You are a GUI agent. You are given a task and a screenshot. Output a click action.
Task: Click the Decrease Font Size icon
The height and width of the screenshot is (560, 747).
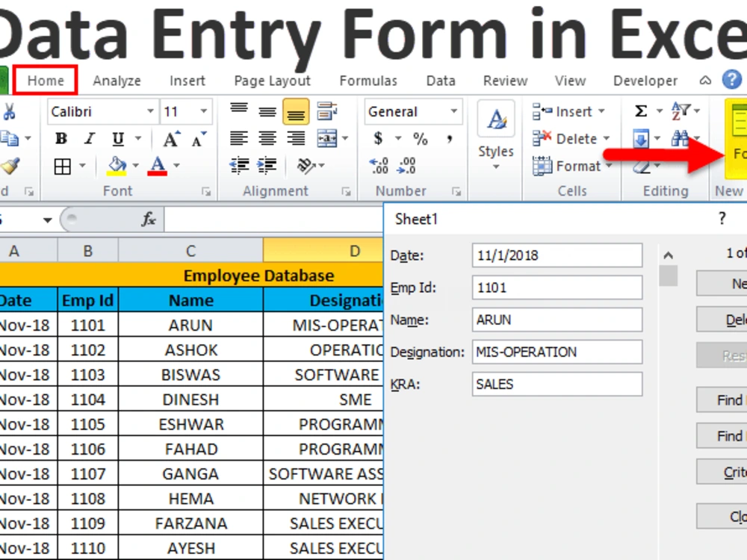pyautogui.click(x=199, y=139)
